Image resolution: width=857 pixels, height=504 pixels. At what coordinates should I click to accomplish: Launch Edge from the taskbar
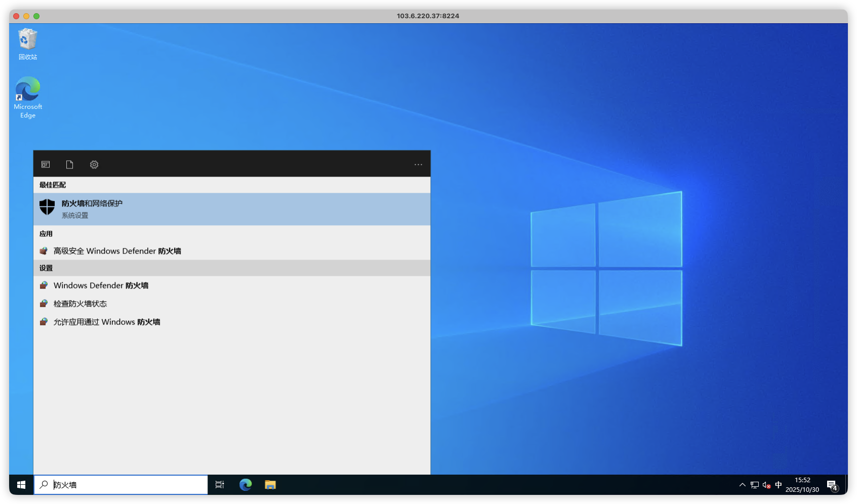click(246, 485)
